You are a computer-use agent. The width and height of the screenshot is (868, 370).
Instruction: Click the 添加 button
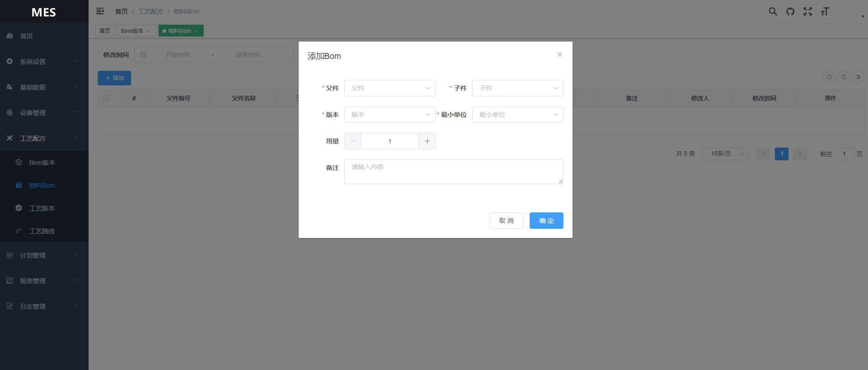coord(114,78)
